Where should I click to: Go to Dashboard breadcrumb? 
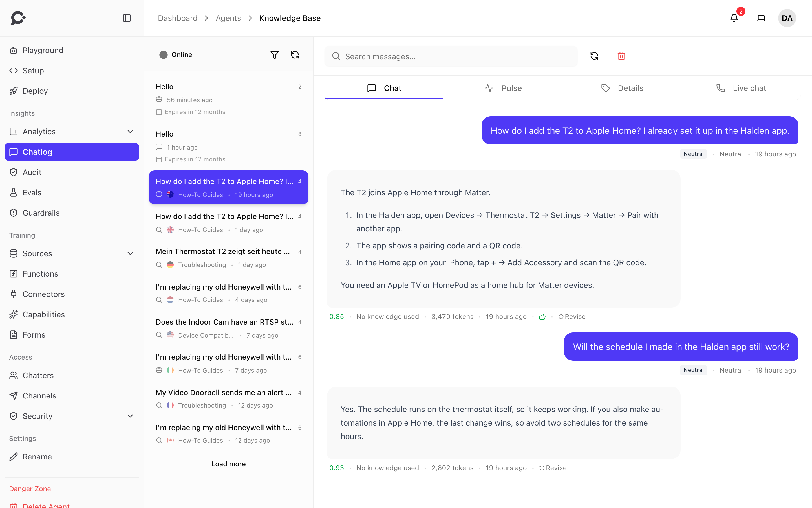[178, 18]
